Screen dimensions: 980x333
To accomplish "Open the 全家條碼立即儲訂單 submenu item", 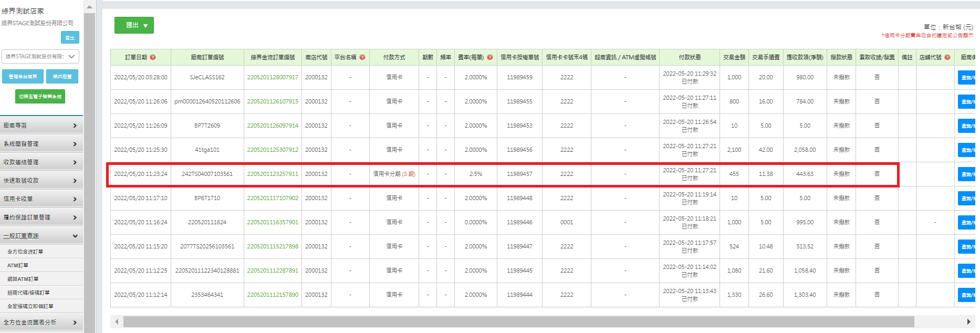I will (x=30, y=306).
